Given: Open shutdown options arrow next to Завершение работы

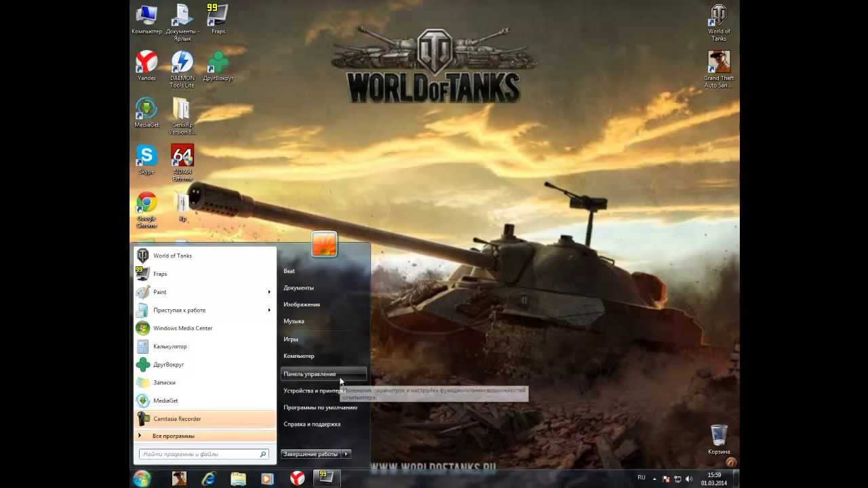Looking at the screenshot, I should pyautogui.click(x=346, y=454).
